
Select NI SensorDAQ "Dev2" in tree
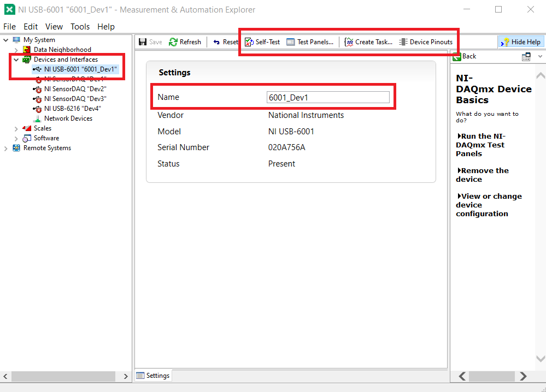75,89
